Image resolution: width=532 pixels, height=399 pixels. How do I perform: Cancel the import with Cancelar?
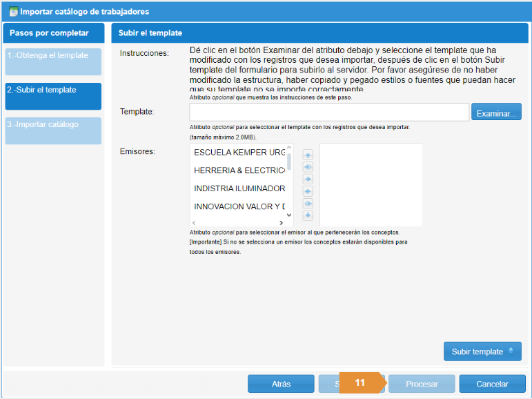point(492,384)
